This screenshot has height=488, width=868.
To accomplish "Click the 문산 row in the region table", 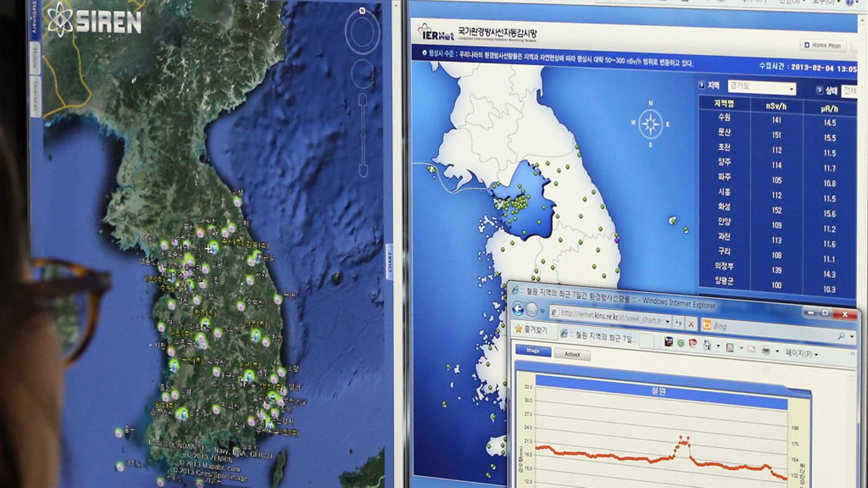I will pyautogui.click(x=778, y=135).
